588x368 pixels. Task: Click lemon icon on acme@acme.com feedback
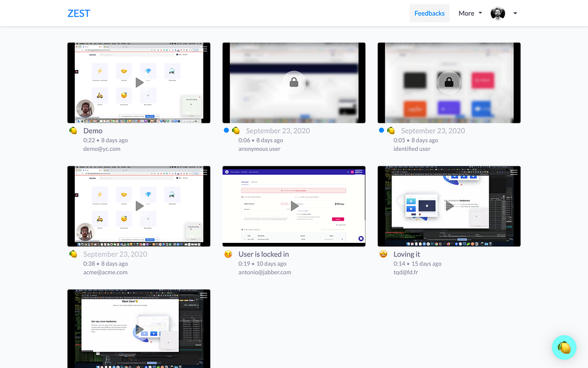pos(73,254)
